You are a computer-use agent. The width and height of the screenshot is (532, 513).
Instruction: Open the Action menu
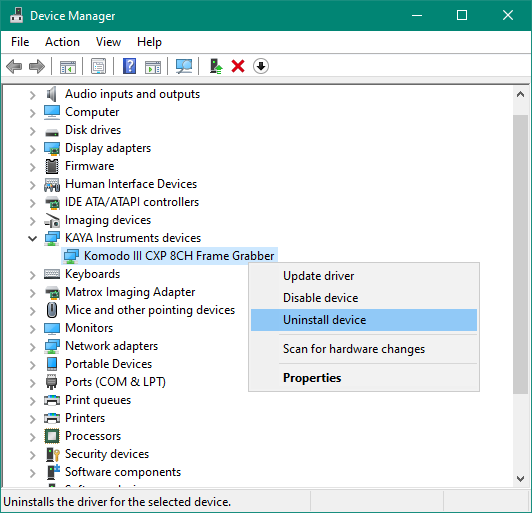tap(62, 42)
